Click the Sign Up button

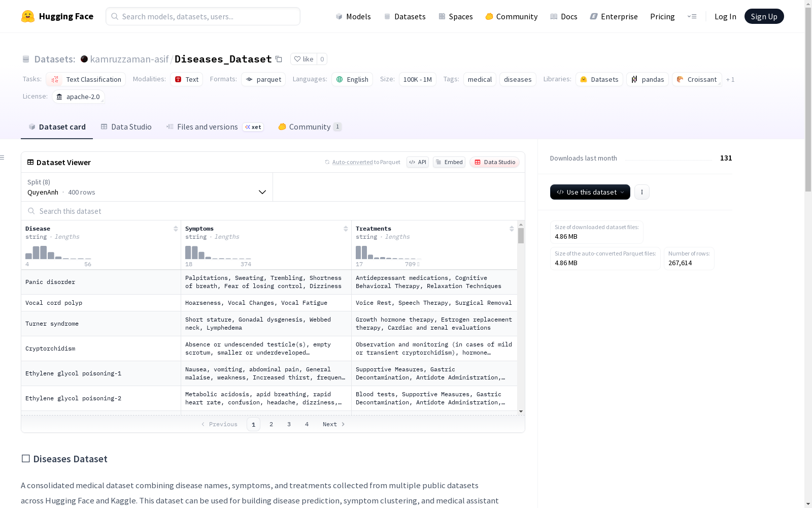pyautogui.click(x=764, y=16)
